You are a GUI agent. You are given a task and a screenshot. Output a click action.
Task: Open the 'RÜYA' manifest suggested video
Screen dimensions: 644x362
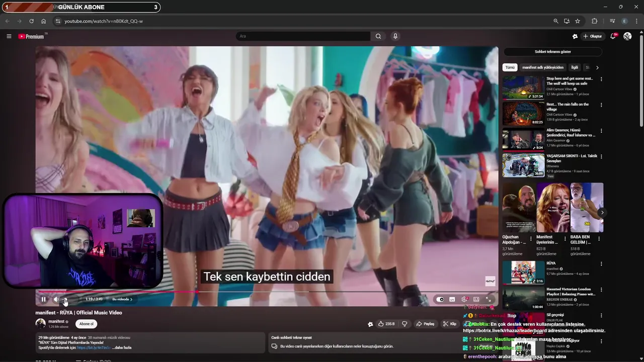[523, 273]
